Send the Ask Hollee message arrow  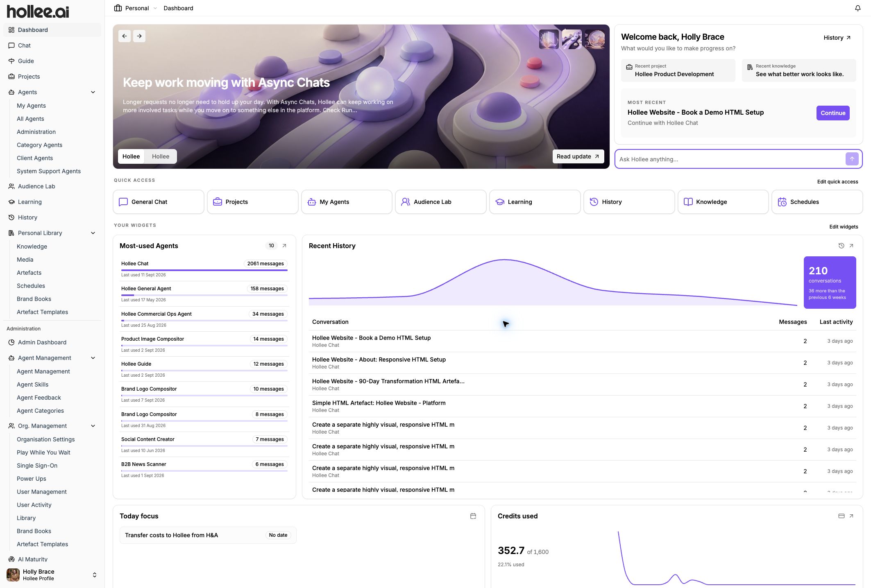coord(852,159)
